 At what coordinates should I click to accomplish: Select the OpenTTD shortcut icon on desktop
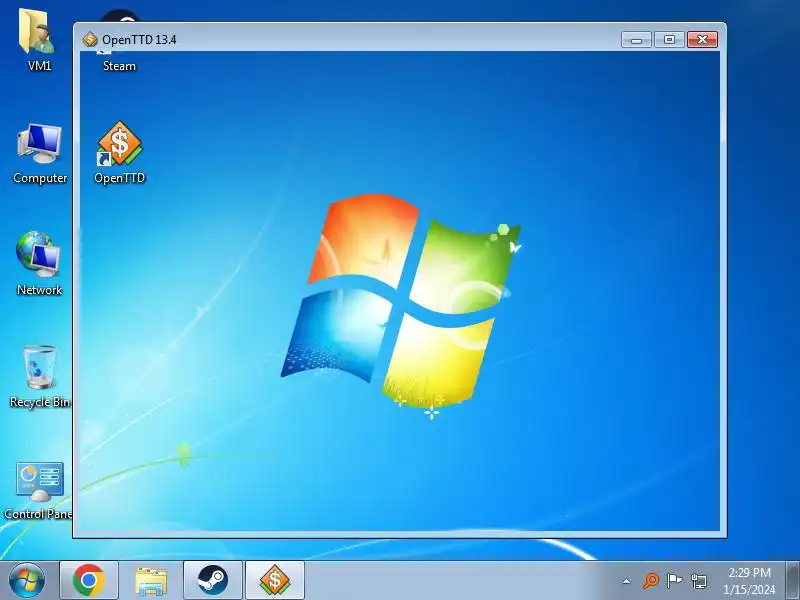tap(119, 144)
